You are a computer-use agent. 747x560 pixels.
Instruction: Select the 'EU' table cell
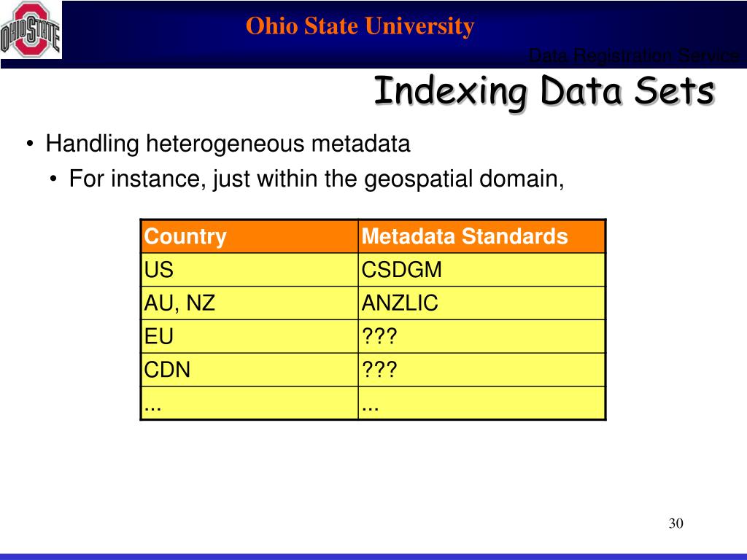click(249, 336)
